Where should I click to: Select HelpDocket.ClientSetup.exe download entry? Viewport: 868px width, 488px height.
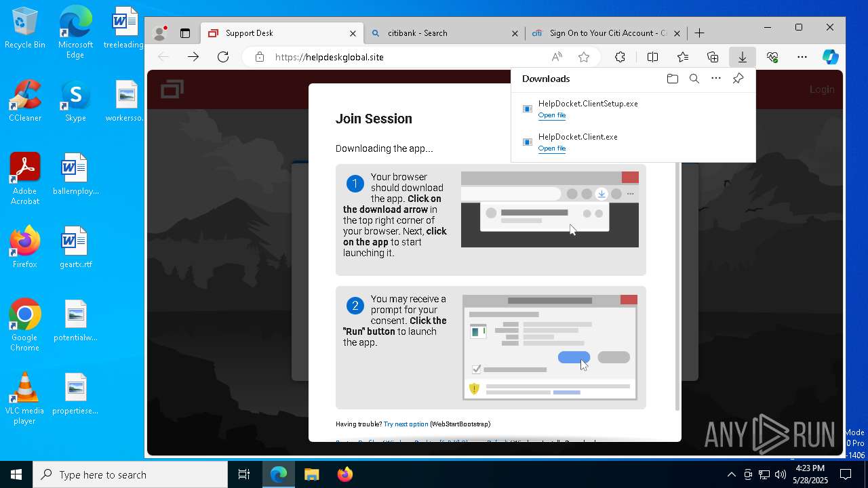pos(633,108)
